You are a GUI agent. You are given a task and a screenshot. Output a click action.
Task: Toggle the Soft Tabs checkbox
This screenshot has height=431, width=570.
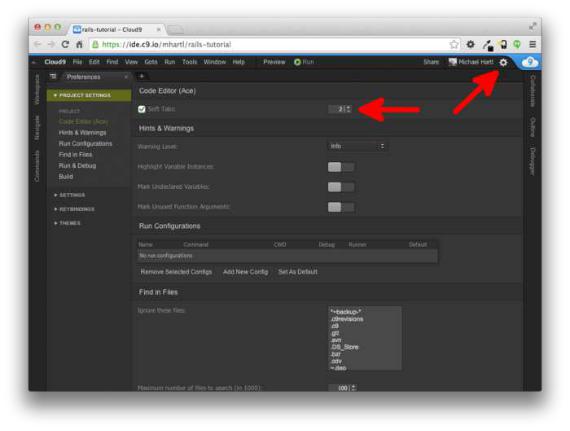142,109
